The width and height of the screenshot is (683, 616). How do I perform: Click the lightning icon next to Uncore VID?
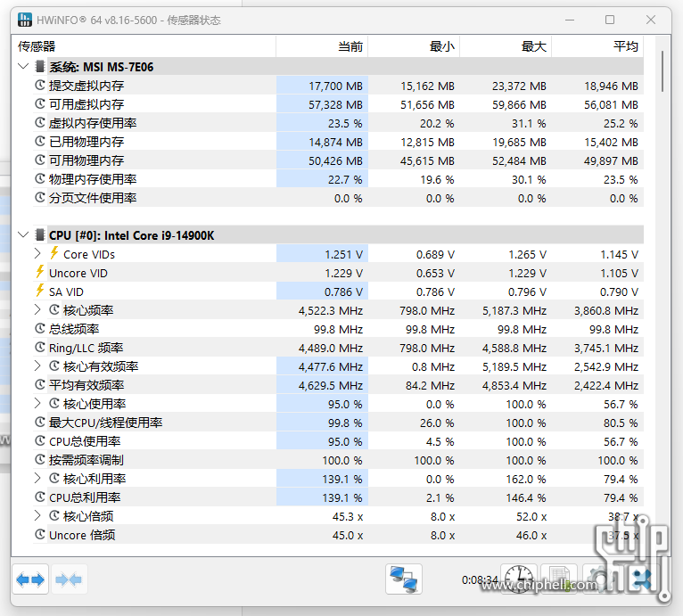[x=39, y=272]
